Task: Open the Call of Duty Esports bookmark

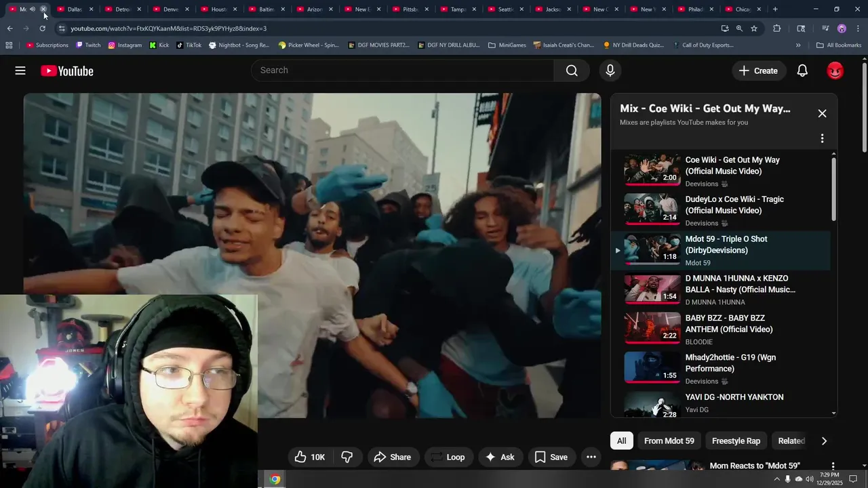Action: pos(703,45)
